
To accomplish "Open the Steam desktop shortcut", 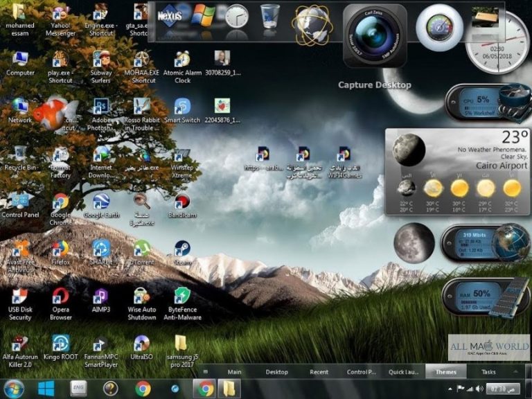I will [x=182, y=249].
